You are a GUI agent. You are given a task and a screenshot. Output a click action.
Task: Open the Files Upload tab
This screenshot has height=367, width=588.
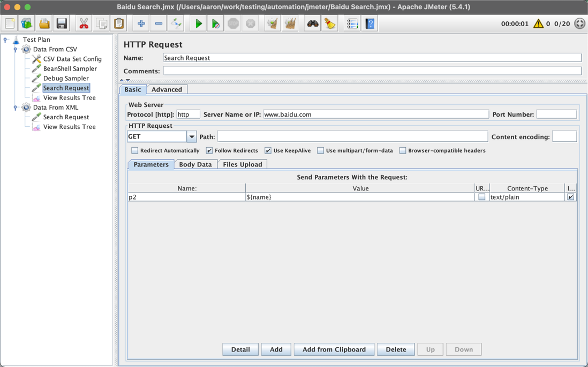click(x=243, y=164)
